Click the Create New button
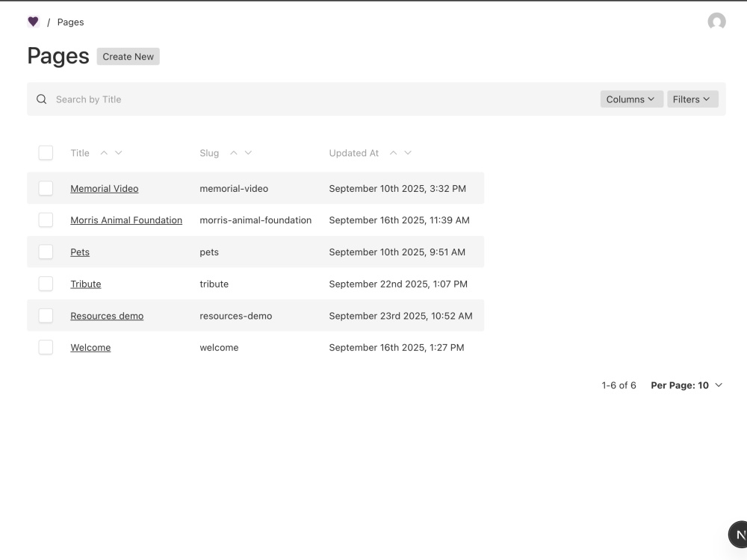 tap(128, 56)
